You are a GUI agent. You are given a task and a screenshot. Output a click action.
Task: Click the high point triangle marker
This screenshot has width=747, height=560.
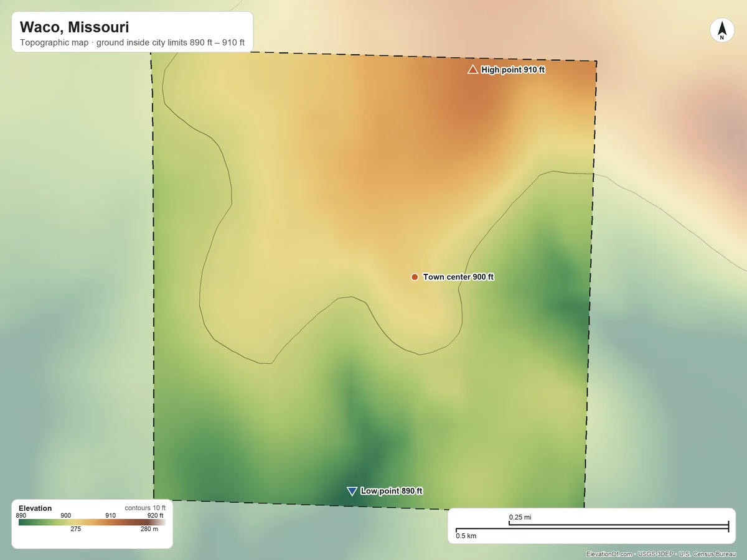click(472, 69)
